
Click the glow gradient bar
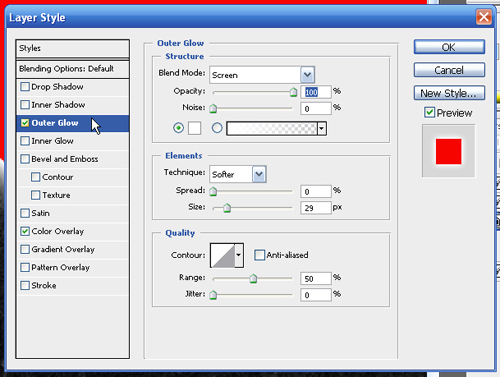click(x=272, y=128)
